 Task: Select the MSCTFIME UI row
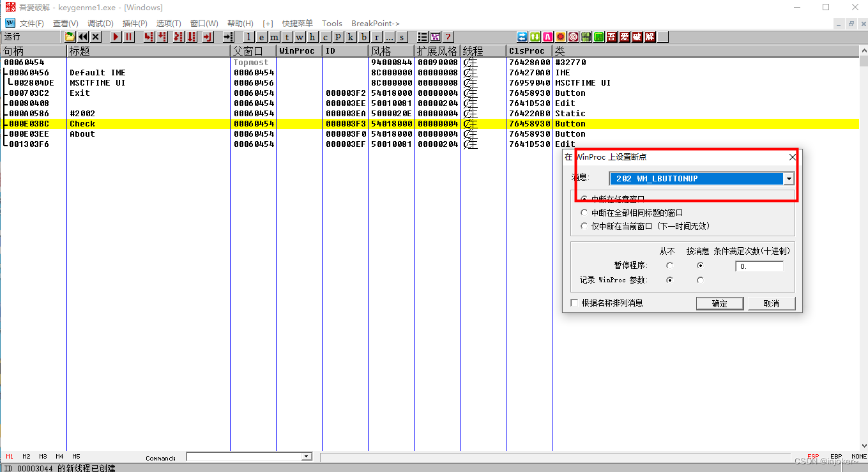tap(430, 83)
